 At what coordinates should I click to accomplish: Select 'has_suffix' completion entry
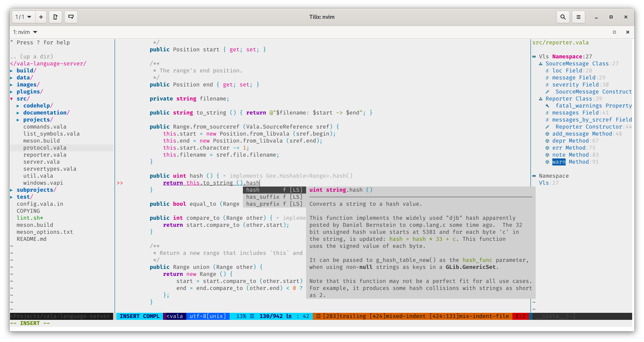(274, 197)
